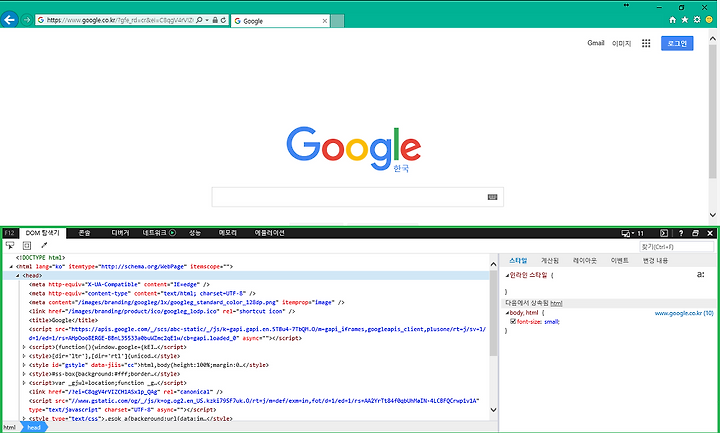The height and width of the screenshot is (433, 720).
Task: Click the refresh icon in address bar
Action: click(223, 20)
